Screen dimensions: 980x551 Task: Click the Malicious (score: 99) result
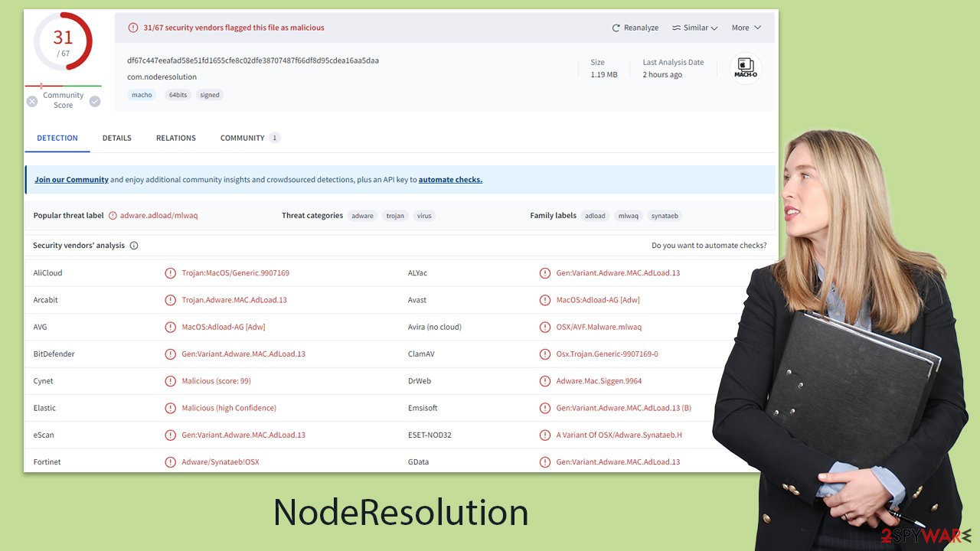[217, 381]
